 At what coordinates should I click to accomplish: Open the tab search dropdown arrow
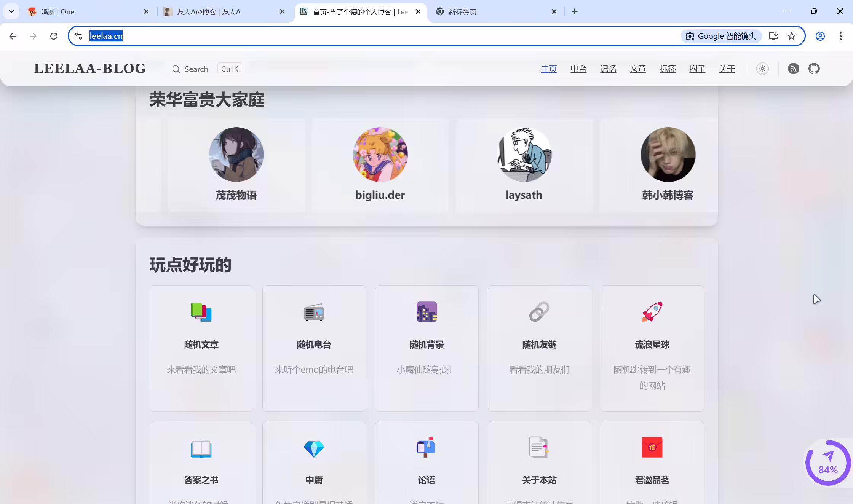pyautogui.click(x=11, y=11)
